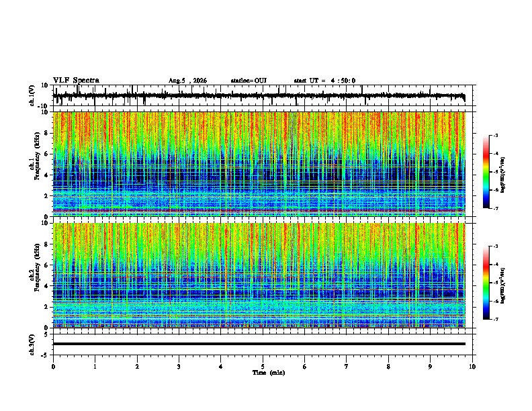Click the thick black ch.3 voltage line
The image size is (532, 411).
259,344
